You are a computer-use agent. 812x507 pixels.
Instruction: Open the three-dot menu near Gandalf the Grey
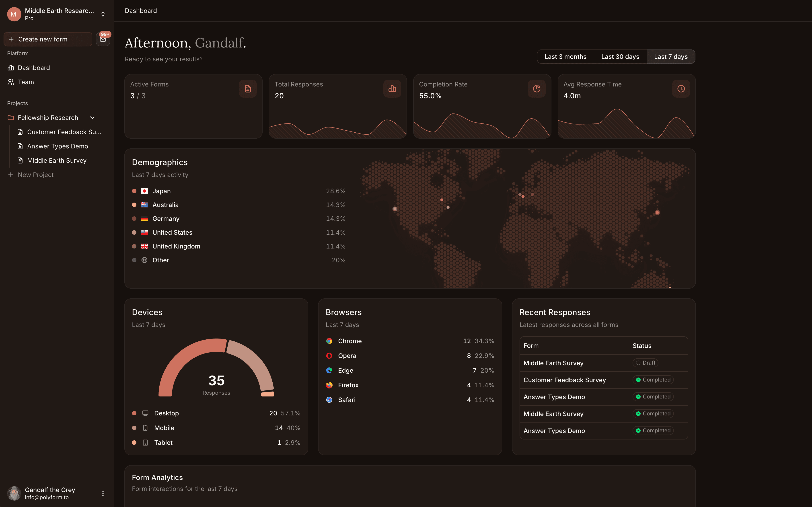pos(103,493)
